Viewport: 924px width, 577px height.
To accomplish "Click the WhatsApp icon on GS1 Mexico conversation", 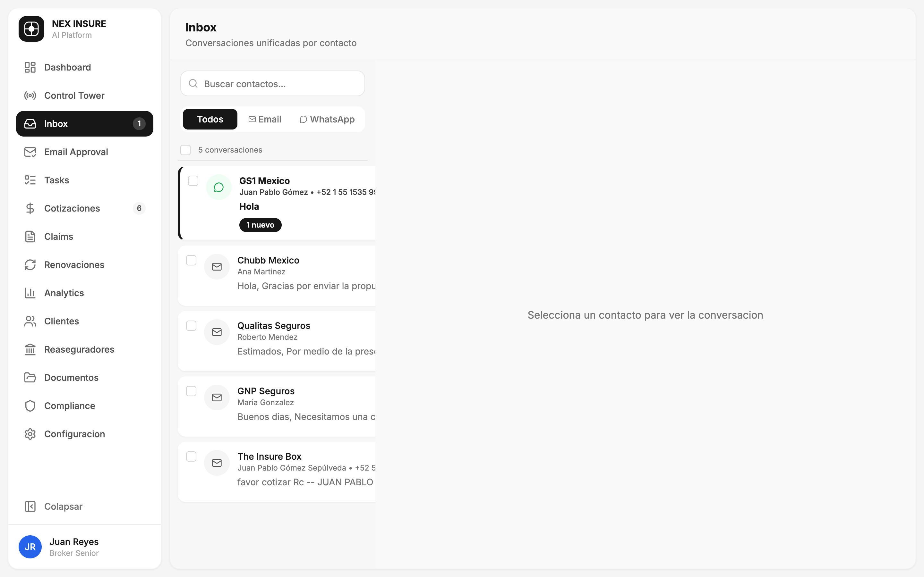I will pos(219,187).
